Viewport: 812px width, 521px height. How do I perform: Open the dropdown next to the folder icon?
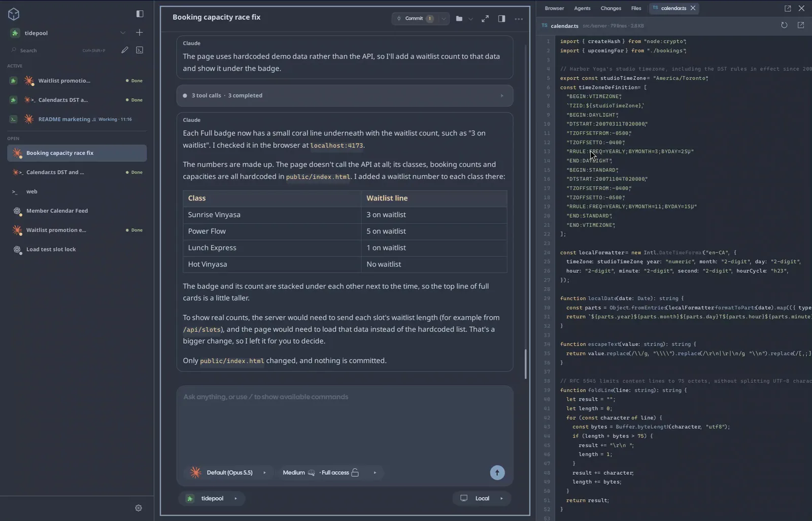tap(470, 19)
